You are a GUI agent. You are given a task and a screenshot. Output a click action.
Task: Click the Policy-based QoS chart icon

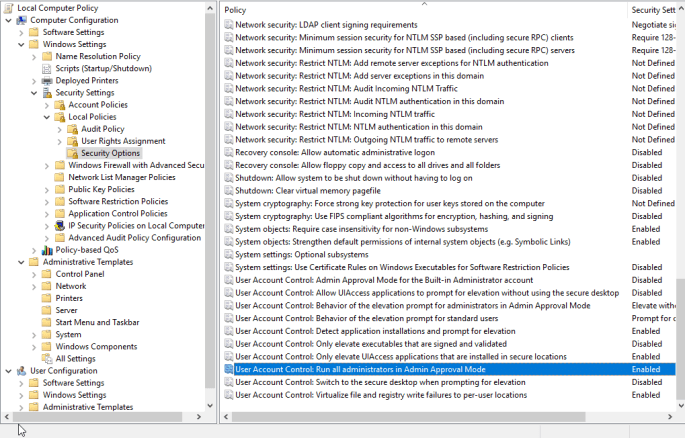click(47, 250)
